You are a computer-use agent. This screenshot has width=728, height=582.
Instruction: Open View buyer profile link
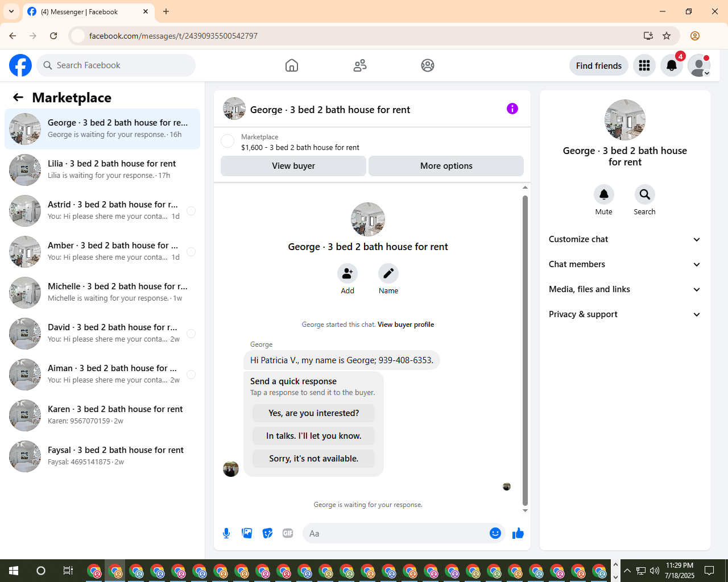coord(406,325)
